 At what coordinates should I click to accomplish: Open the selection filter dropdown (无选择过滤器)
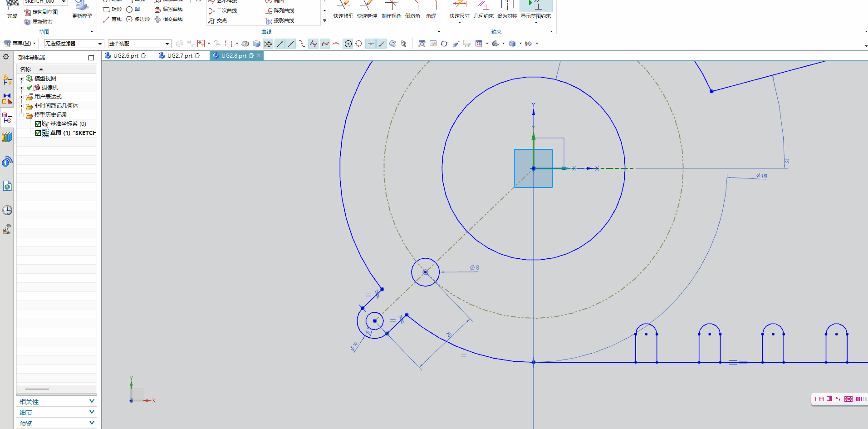(x=74, y=44)
